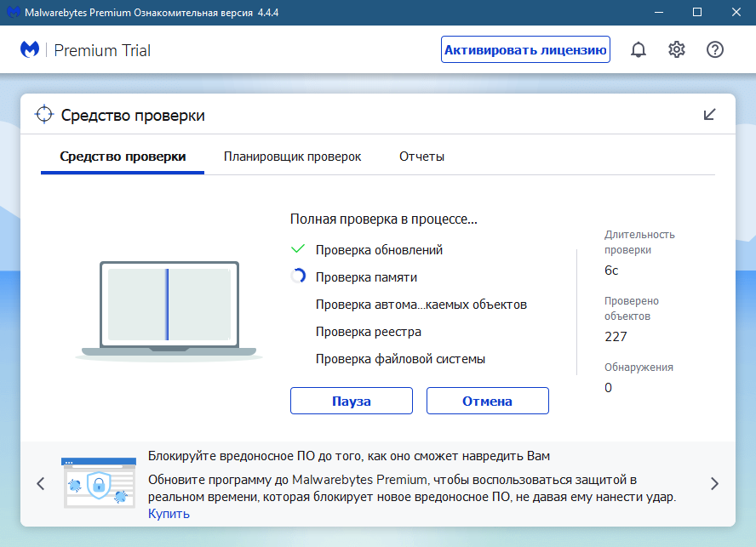Image resolution: width=756 pixels, height=547 pixels.
Task: Click the spinner beside Проверка памяти
Action: pos(298,276)
